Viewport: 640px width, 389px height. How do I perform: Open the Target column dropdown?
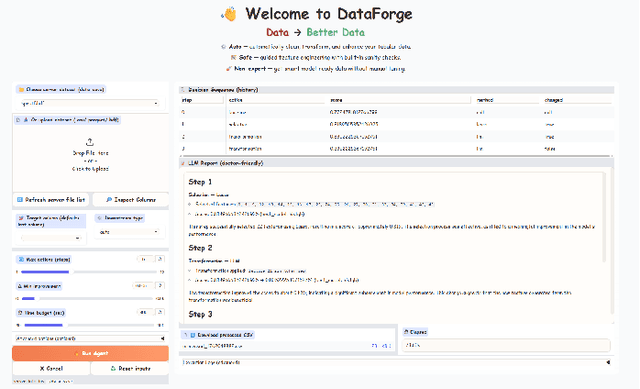coord(51,238)
